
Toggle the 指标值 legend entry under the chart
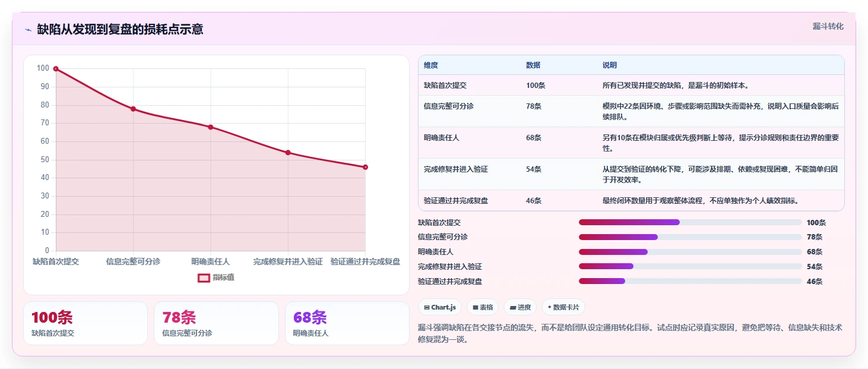point(216,277)
